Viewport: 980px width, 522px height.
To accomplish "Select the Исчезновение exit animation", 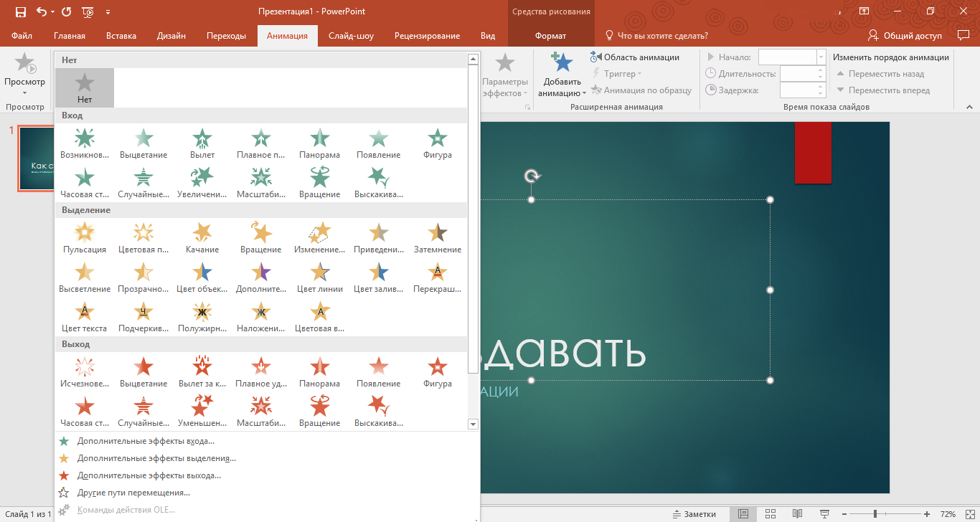I will tap(85, 371).
